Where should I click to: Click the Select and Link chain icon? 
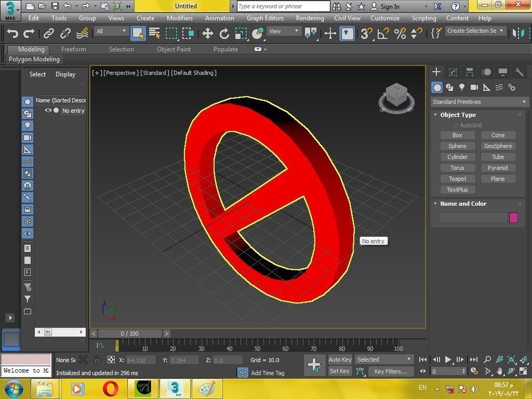pyautogui.click(x=48, y=34)
